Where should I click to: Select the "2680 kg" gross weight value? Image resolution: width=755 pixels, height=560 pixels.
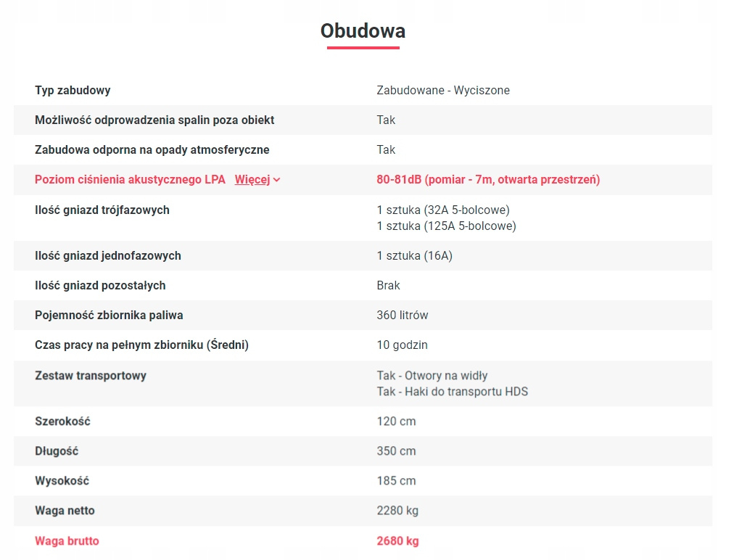coord(397,541)
